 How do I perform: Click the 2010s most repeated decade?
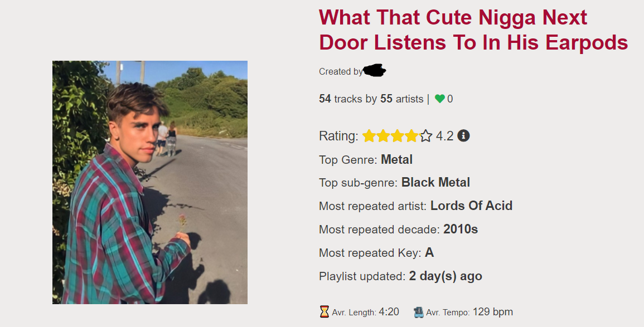[x=461, y=229]
